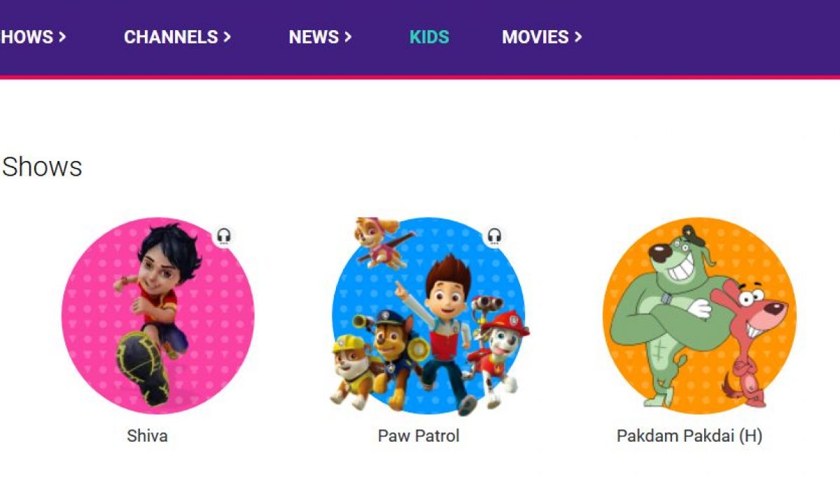Select the Kids tab
This screenshot has width=840, height=504.
pos(429,37)
